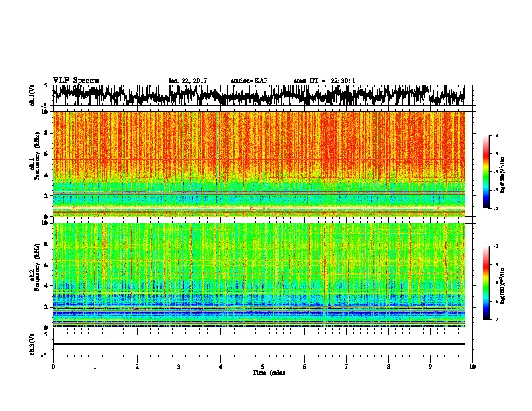Click the ch.2 color bar log(PSD) title
532x411 pixels.
(x=503, y=286)
